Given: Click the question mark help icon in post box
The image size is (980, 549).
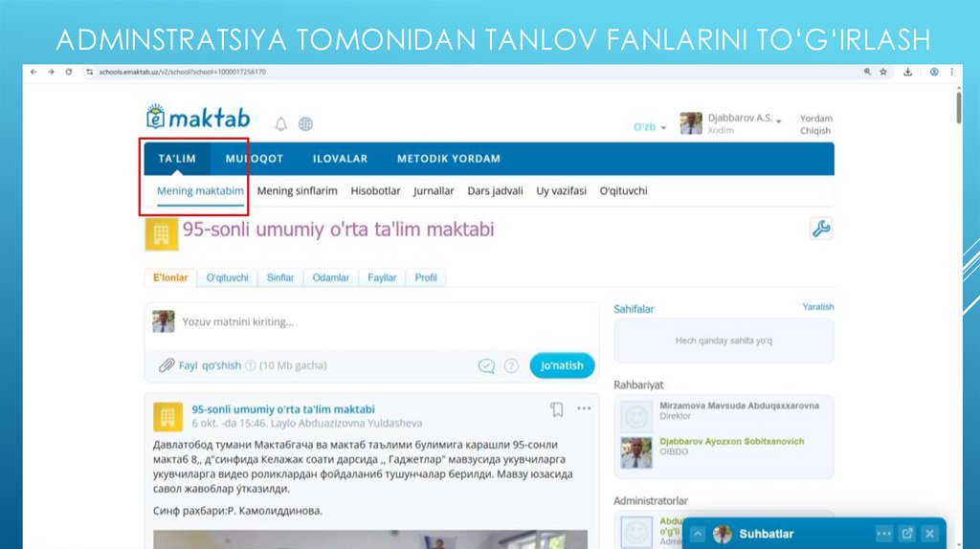Looking at the screenshot, I should (x=511, y=366).
